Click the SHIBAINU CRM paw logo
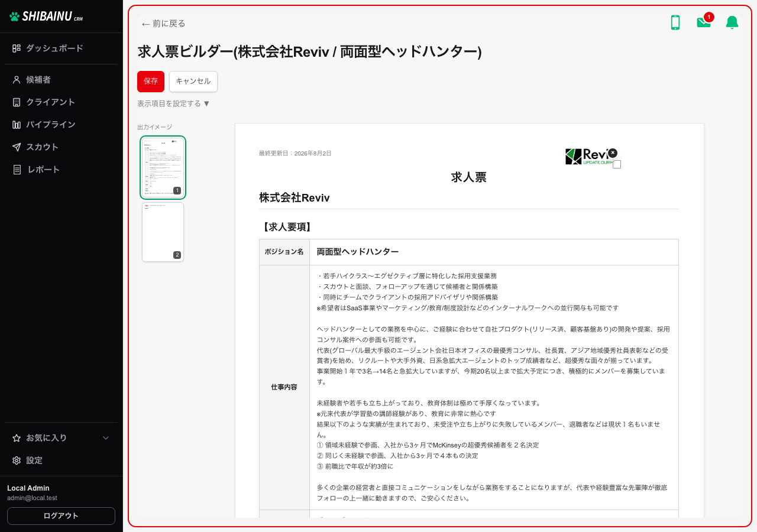757x532 pixels. tap(46, 17)
